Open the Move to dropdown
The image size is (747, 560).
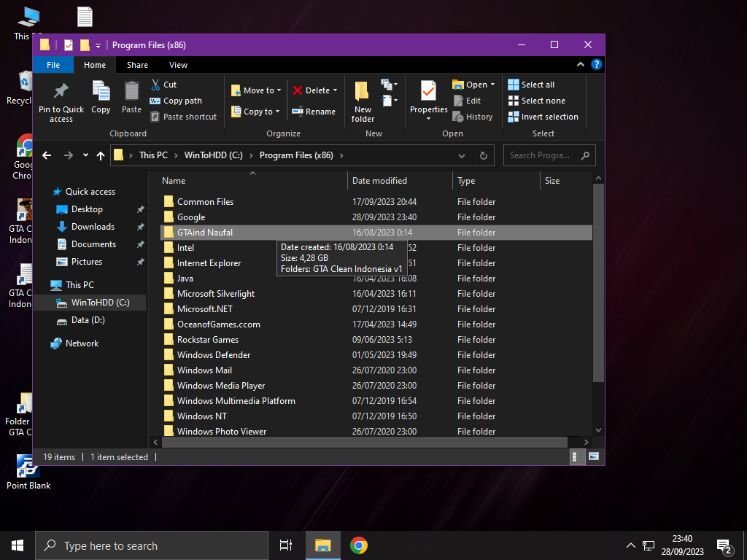pyautogui.click(x=256, y=90)
